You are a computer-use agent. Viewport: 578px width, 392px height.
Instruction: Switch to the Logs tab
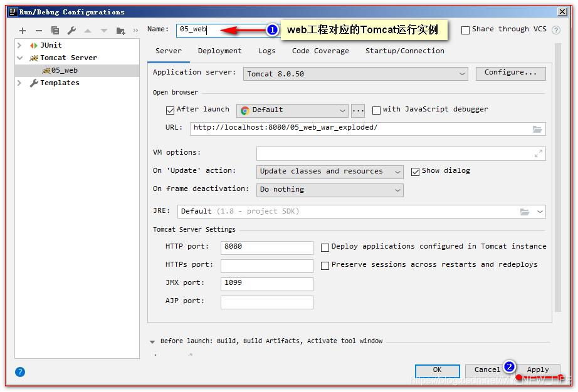click(267, 51)
